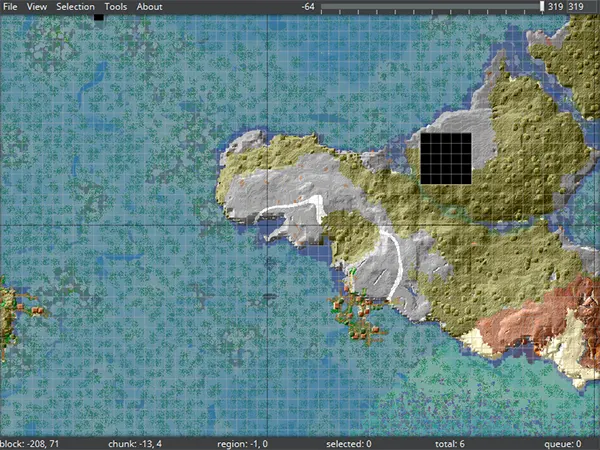Open the Selection menu
Image resolution: width=600 pixels, height=450 pixels.
tap(75, 7)
